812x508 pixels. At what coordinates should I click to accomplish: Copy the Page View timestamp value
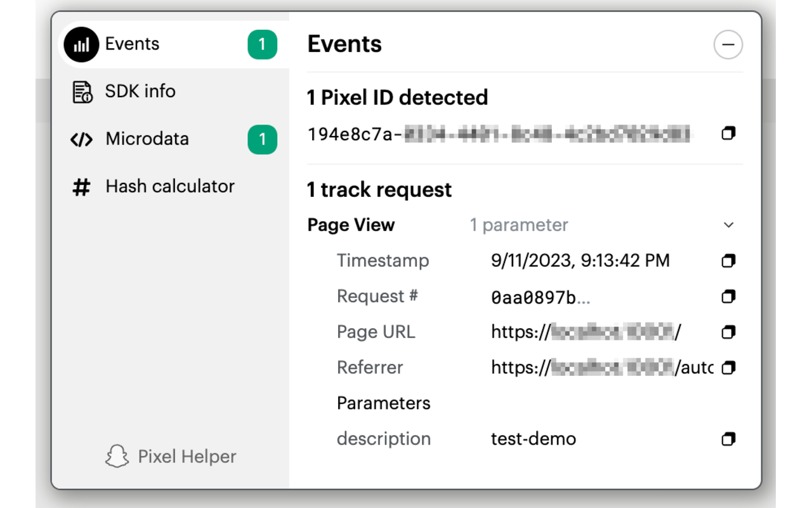tap(728, 260)
